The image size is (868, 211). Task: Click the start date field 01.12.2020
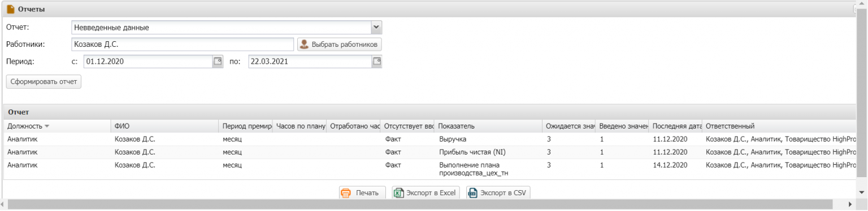click(148, 61)
